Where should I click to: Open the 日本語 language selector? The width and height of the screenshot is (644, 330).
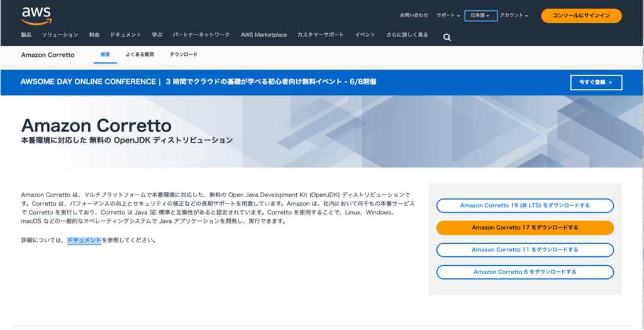(480, 15)
